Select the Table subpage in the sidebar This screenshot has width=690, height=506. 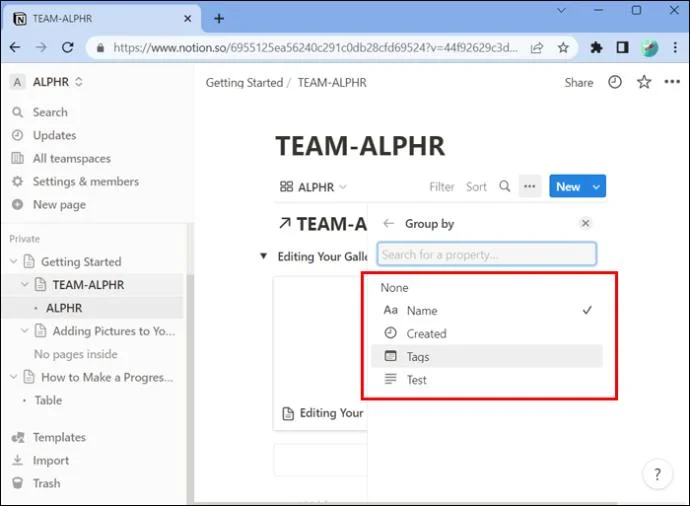pyautogui.click(x=48, y=400)
